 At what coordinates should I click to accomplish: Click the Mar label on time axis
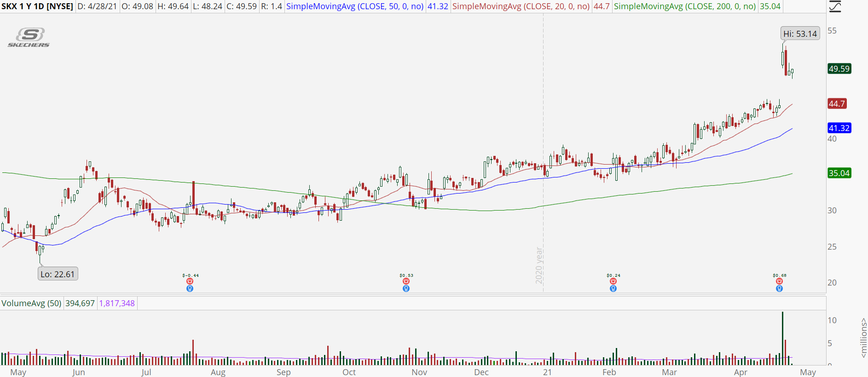tap(670, 372)
